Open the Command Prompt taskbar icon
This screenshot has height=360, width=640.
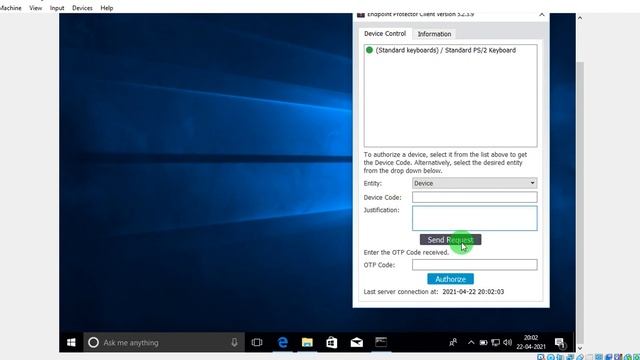381,342
